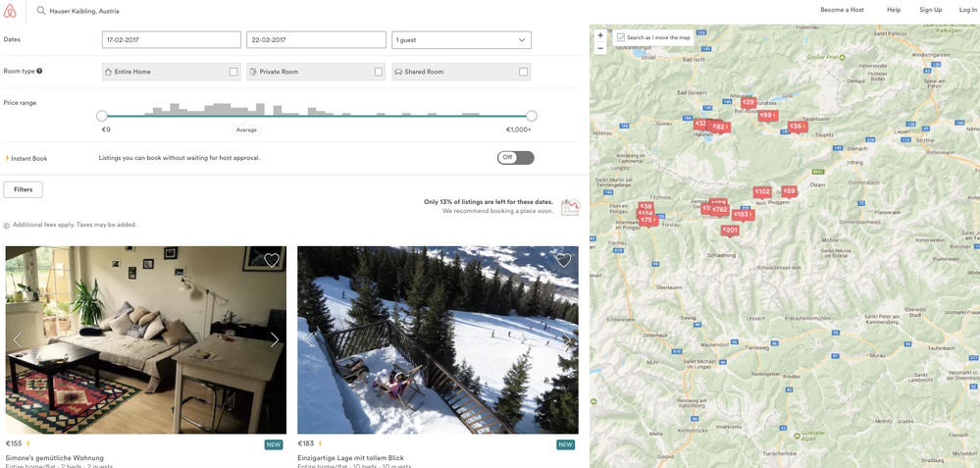Viewport: 980px width, 468px height.
Task: Click the search magnifier icon
Action: pos(41,11)
